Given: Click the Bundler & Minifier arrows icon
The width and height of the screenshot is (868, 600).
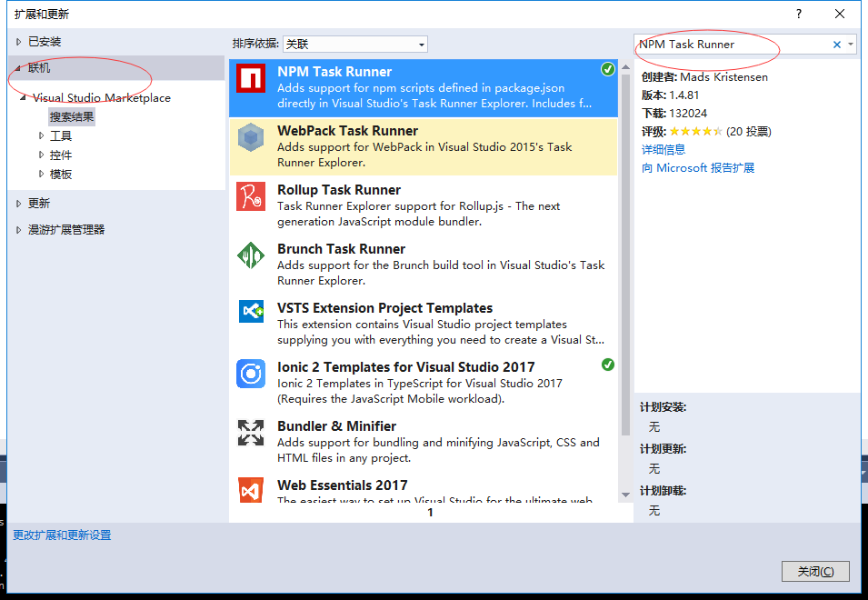Looking at the screenshot, I should [x=251, y=433].
